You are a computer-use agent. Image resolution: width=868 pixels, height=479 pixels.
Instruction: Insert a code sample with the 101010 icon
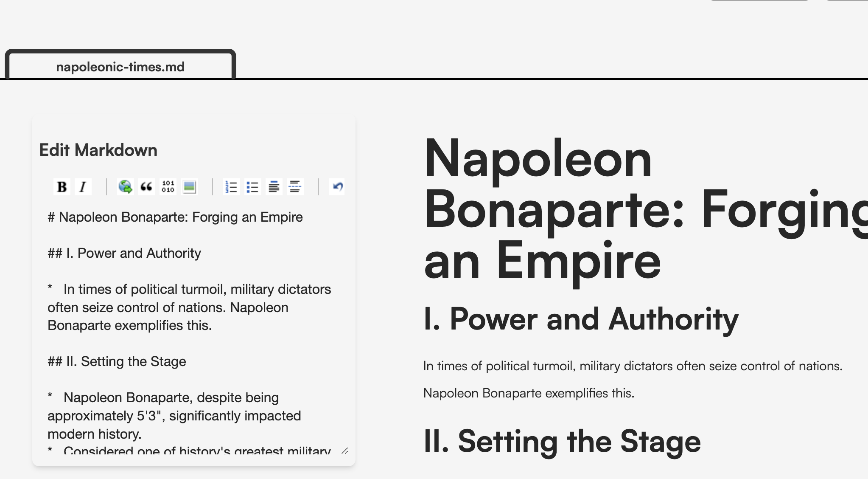click(x=168, y=187)
